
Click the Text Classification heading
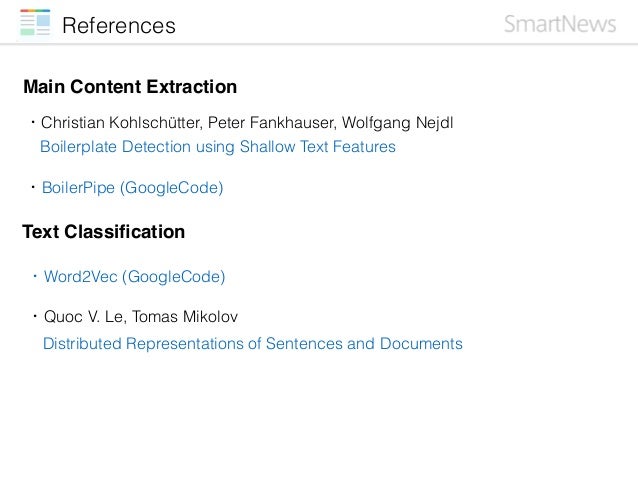104,232
